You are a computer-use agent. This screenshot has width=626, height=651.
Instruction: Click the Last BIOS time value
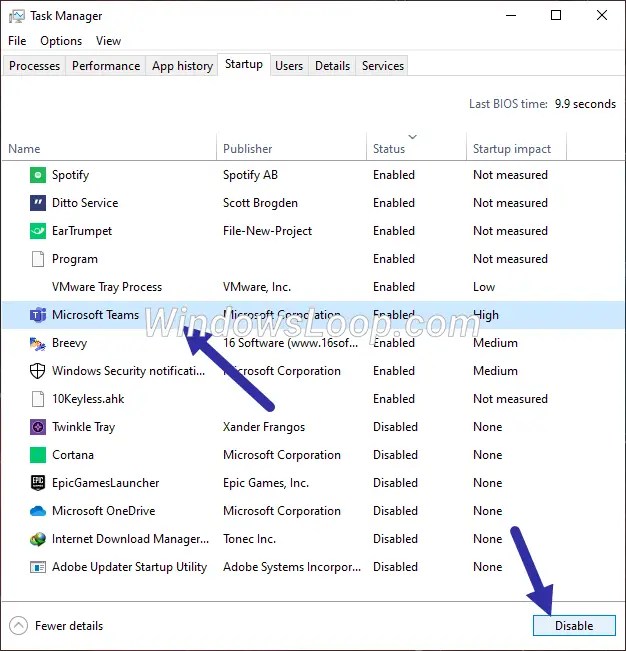point(585,104)
